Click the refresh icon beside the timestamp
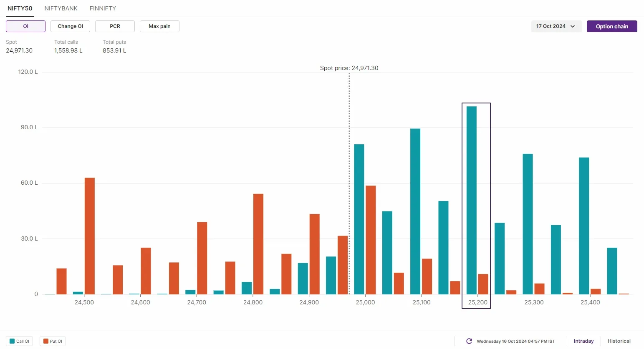Viewport: 644px width, 349px height. click(x=469, y=341)
